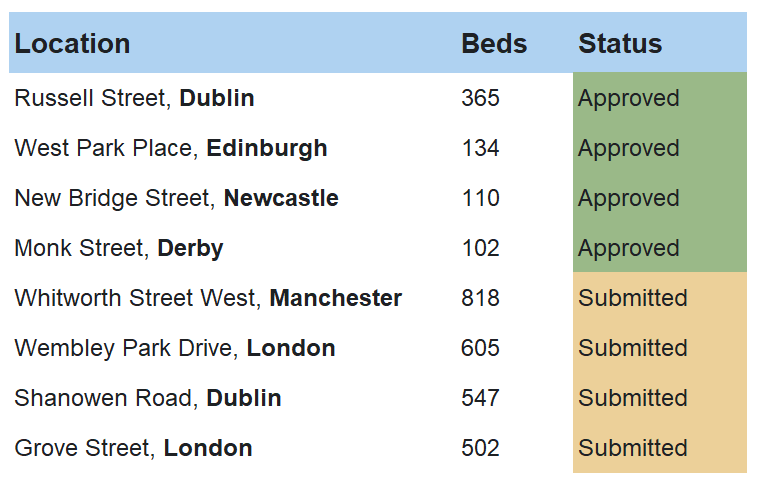Click the 818 beds value
This screenshot has width=759, height=486.
click(x=480, y=298)
